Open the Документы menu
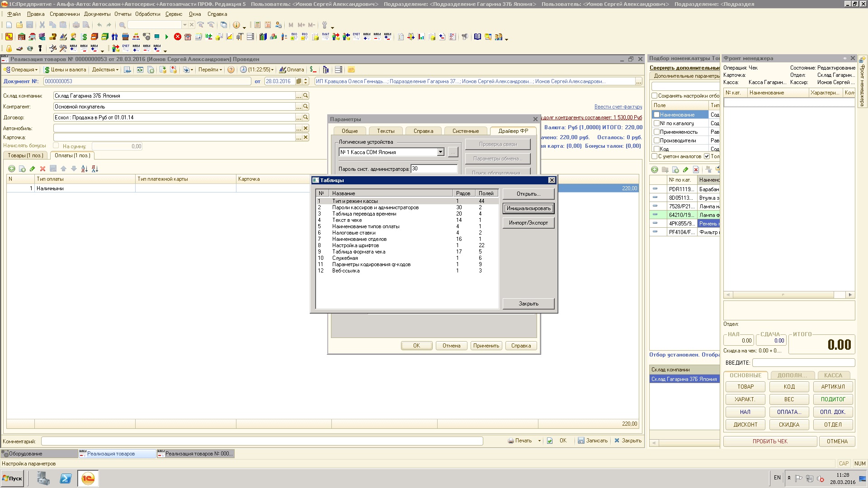The image size is (868, 488). tap(97, 14)
